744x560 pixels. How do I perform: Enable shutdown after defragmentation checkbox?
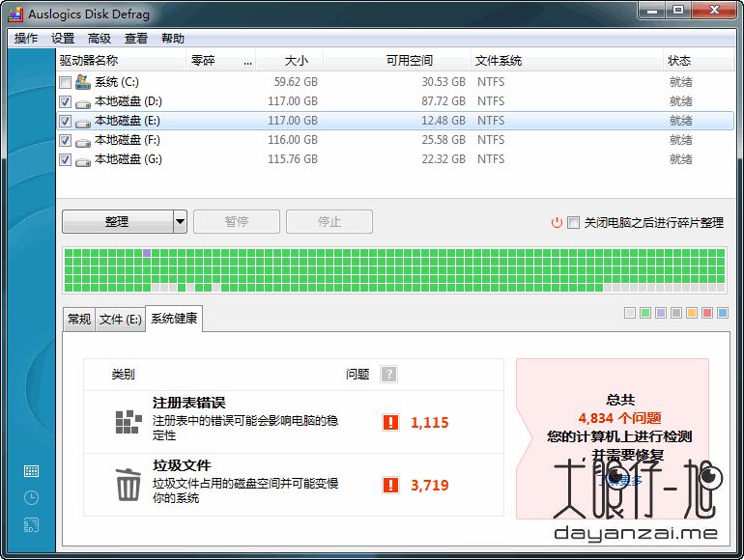pos(573,222)
